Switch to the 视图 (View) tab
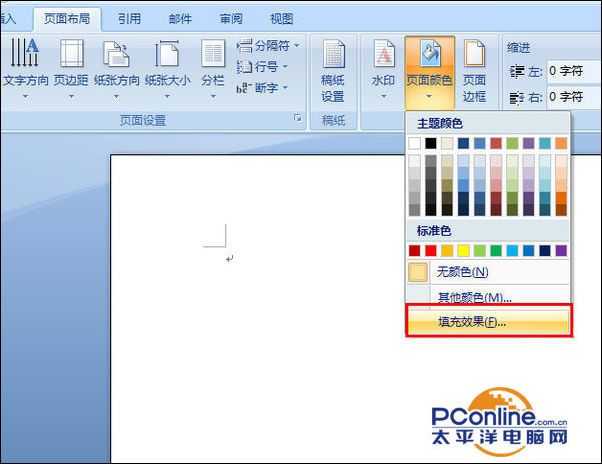Image resolution: width=602 pixels, height=464 pixels. [282, 18]
